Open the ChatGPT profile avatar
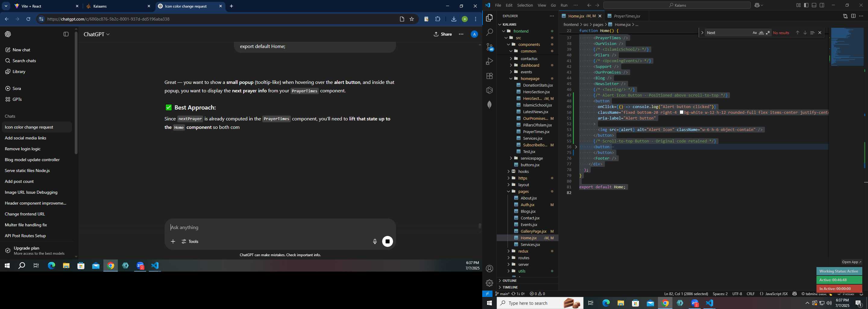This screenshot has height=309, width=868. point(474,34)
